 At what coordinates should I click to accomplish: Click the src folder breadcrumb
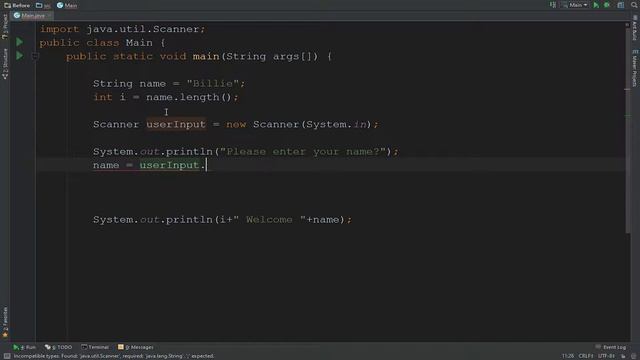(x=43, y=5)
